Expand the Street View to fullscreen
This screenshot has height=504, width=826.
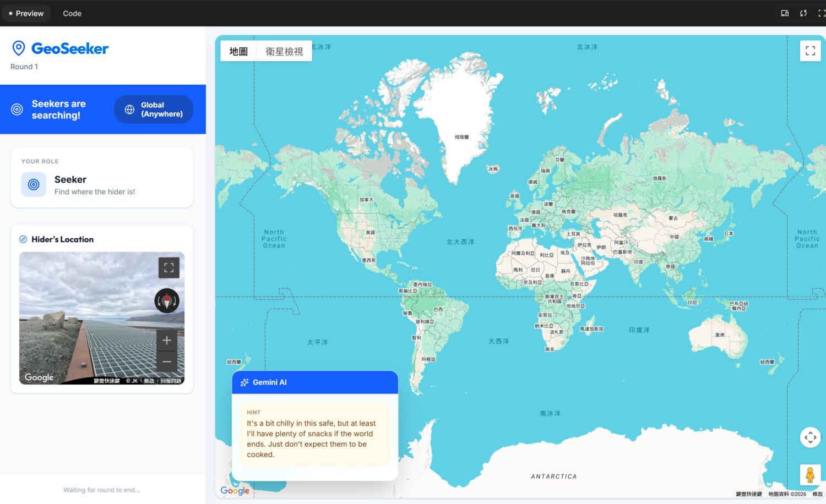(169, 268)
